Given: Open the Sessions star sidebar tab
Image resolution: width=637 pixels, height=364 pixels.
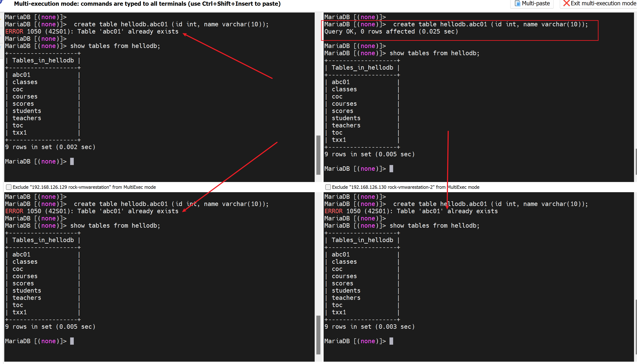Looking at the screenshot, I should 1,20.
